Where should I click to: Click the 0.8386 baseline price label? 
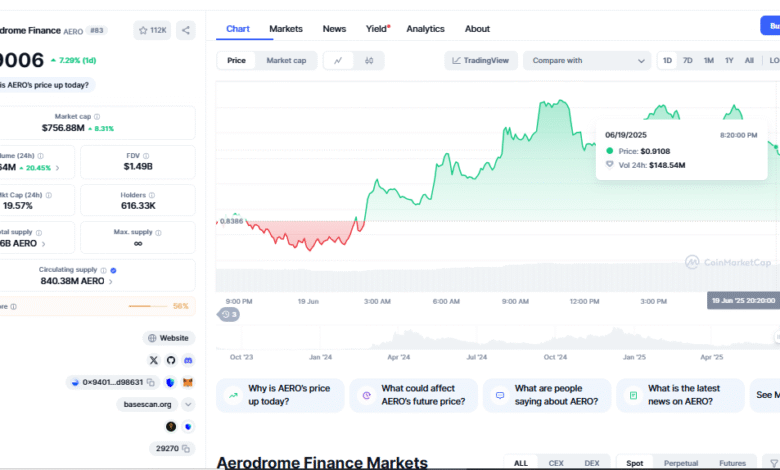231,221
